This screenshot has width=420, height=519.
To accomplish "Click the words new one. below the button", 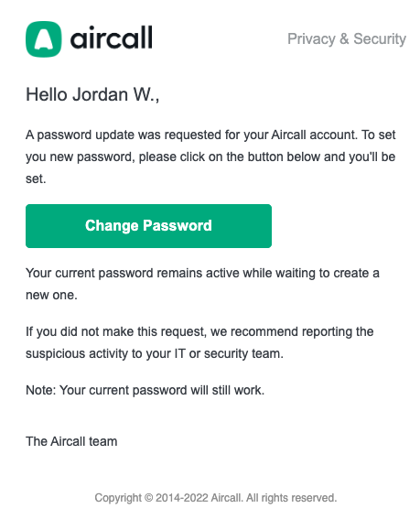I will 51,296.
